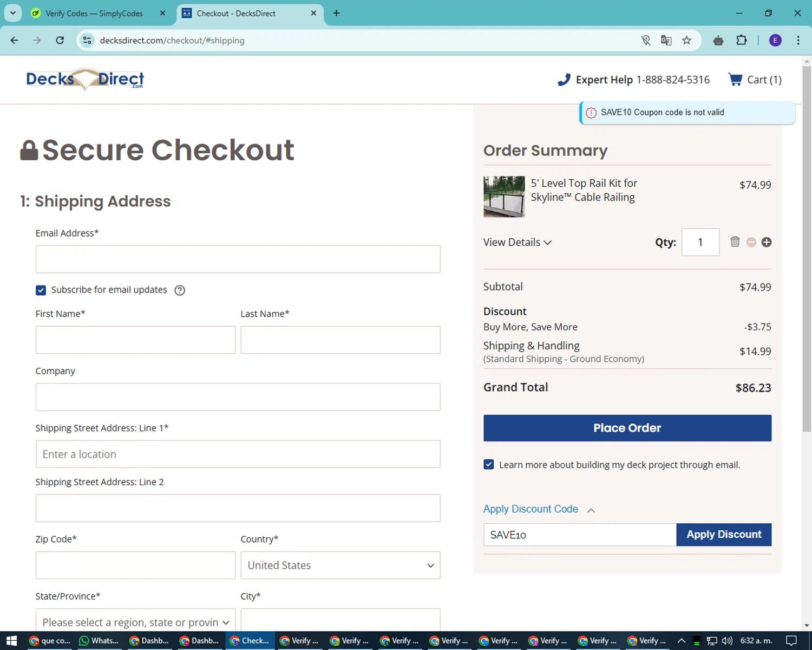812x650 pixels.
Task: Bookmark this page with star icon
Action: click(686, 40)
